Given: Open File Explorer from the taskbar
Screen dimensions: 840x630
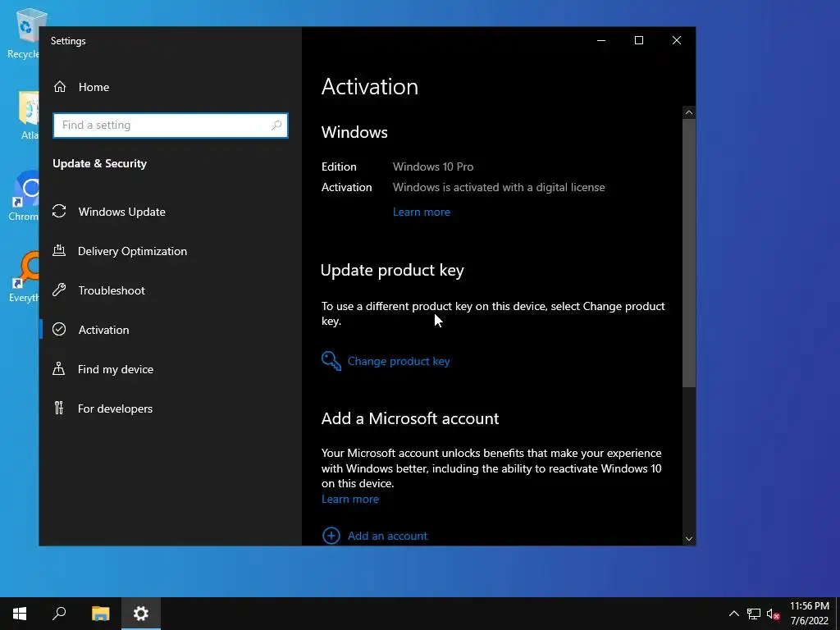Looking at the screenshot, I should [x=100, y=614].
